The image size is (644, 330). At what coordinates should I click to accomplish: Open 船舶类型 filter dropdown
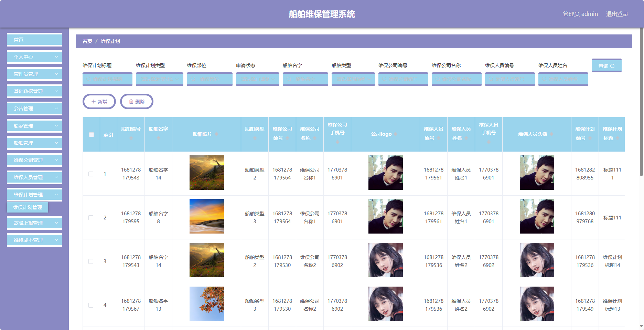(353, 79)
